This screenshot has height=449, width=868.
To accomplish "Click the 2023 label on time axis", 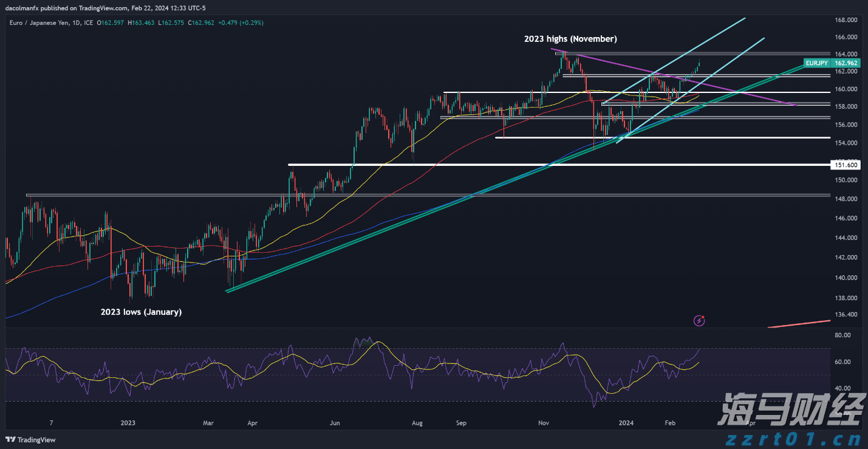I will pyautogui.click(x=128, y=423).
